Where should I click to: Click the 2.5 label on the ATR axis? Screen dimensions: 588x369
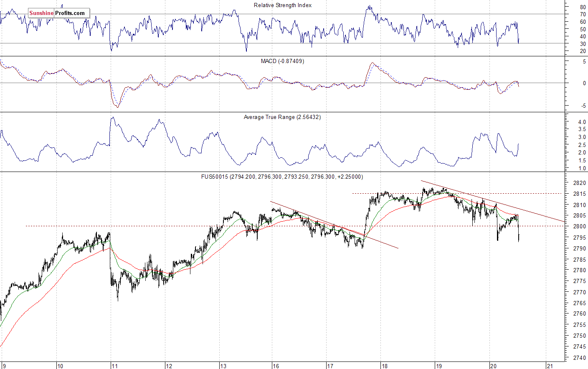[x=582, y=145]
